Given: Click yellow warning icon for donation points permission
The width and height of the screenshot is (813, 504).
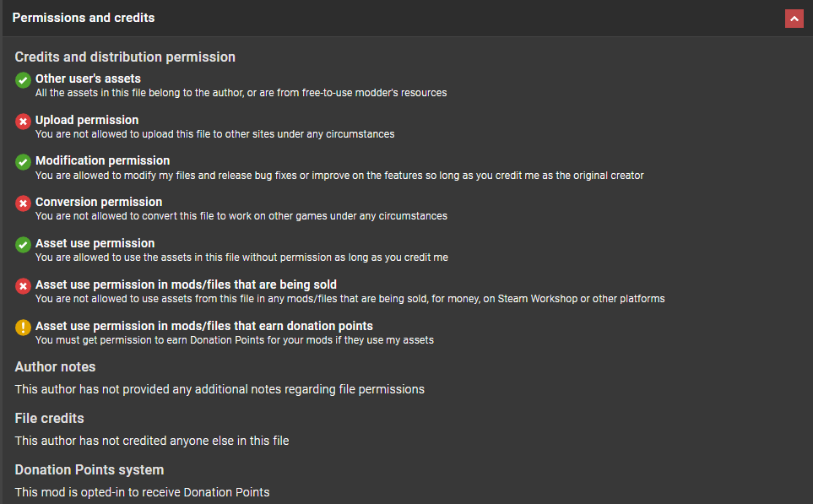Looking at the screenshot, I should (23, 328).
